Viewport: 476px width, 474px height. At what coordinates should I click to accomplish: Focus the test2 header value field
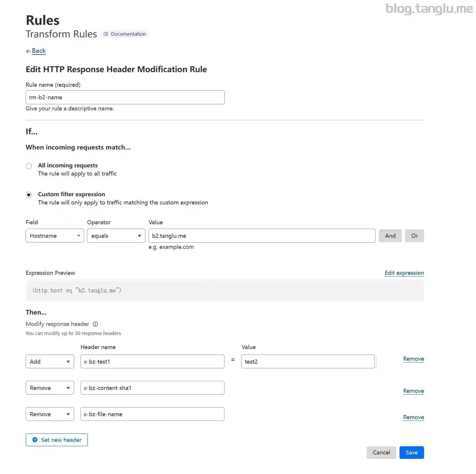click(x=308, y=361)
